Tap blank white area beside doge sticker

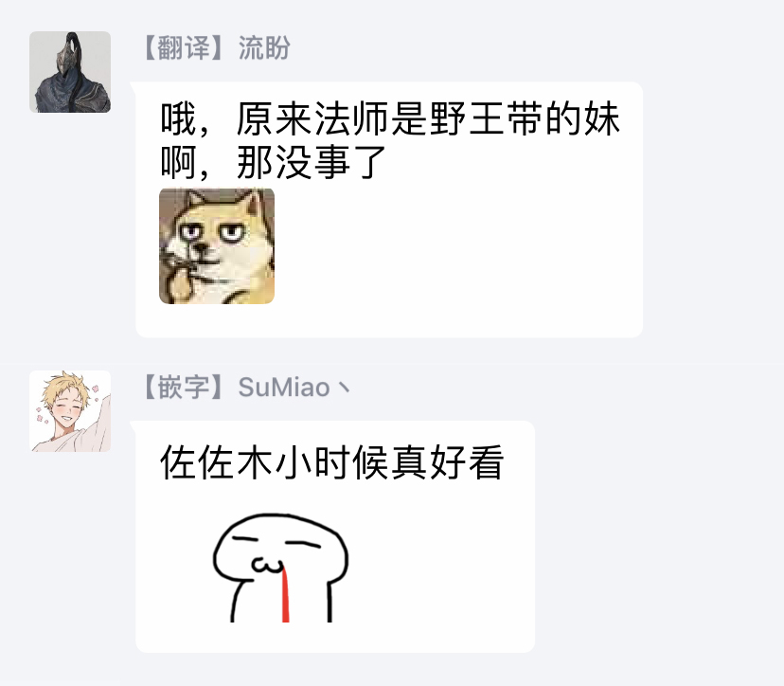coord(450,246)
